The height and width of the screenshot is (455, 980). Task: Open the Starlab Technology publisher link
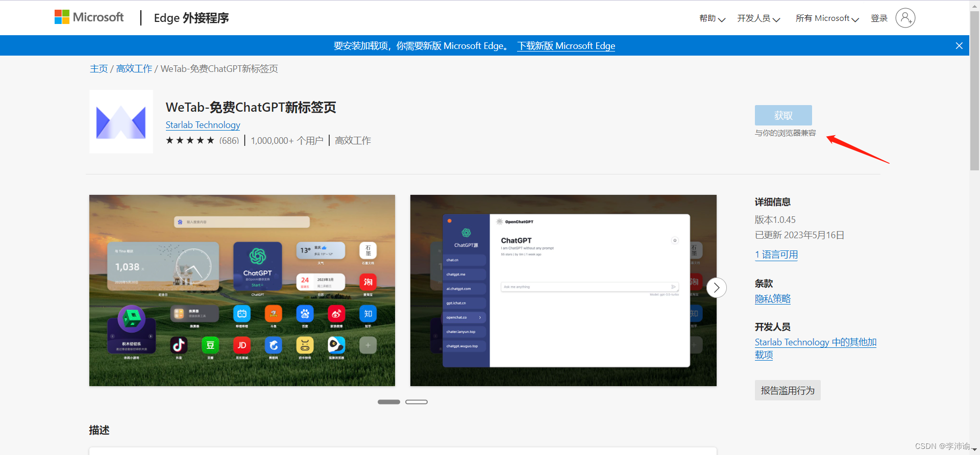click(x=203, y=125)
